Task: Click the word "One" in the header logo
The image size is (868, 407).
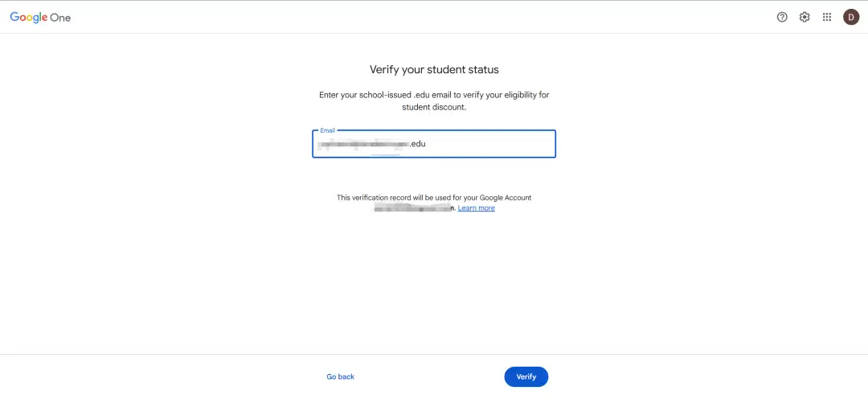Action: tap(61, 18)
